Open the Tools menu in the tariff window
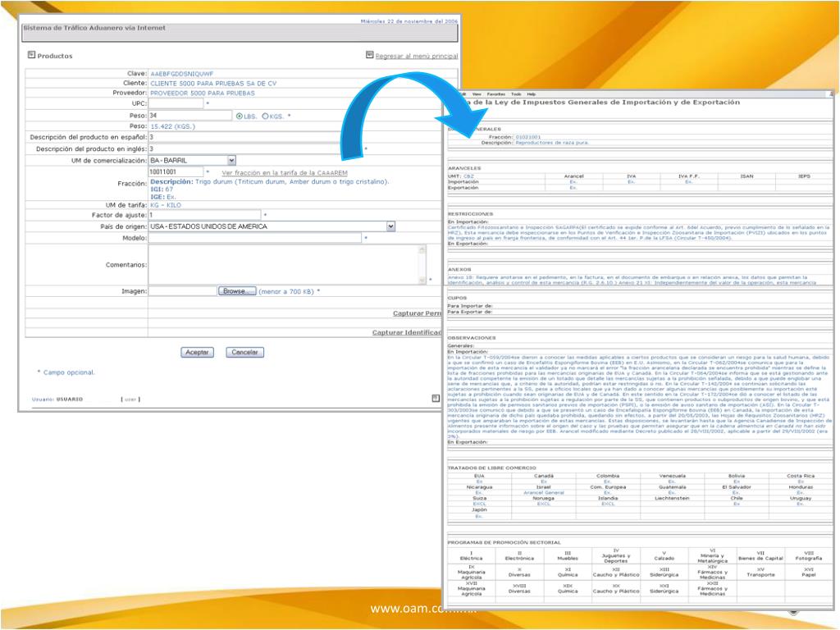 click(x=516, y=94)
